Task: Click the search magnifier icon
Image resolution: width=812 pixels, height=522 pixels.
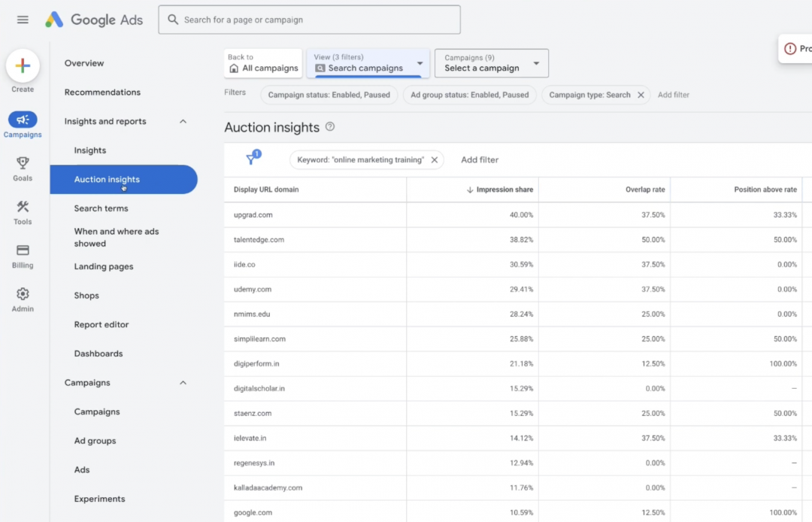Action: point(173,20)
